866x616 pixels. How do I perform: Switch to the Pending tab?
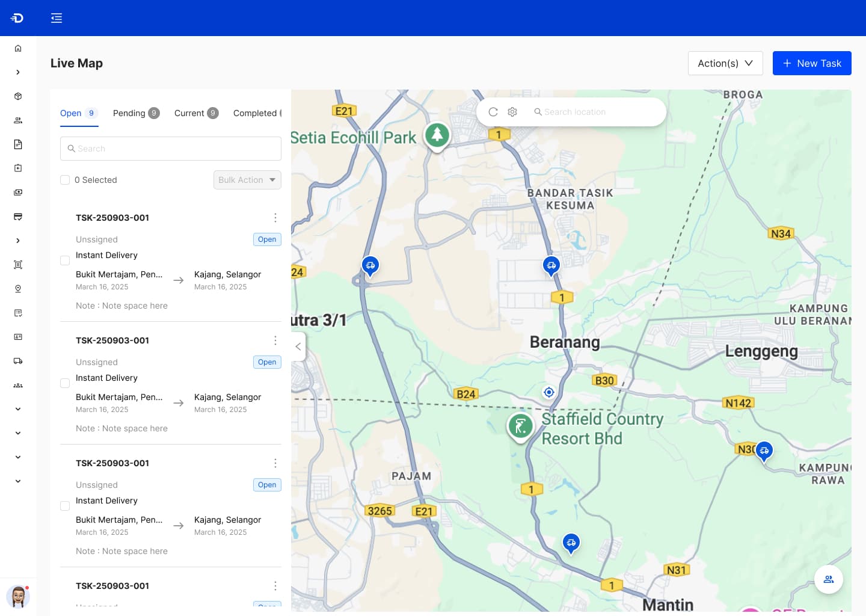click(137, 113)
